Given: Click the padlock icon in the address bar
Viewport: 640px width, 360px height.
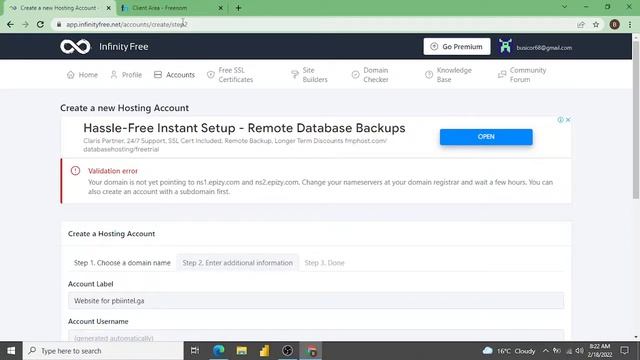Looking at the screenshot, I should tap(59, 24).
